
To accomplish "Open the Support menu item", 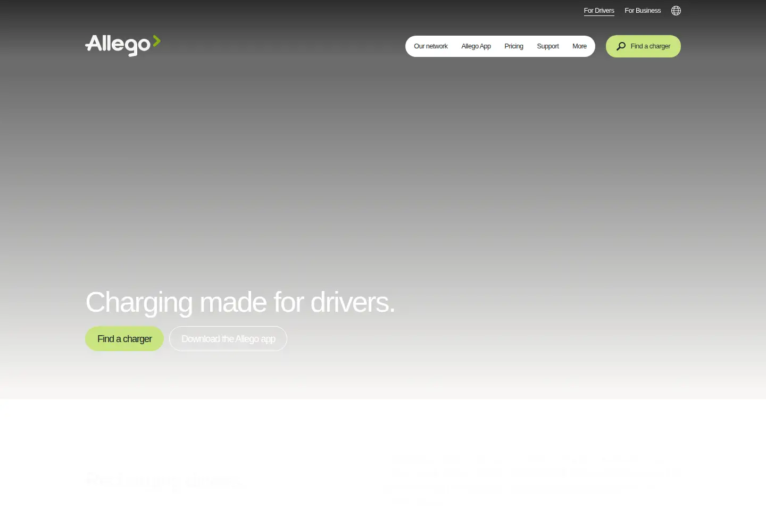I will (x=548, y=46).
